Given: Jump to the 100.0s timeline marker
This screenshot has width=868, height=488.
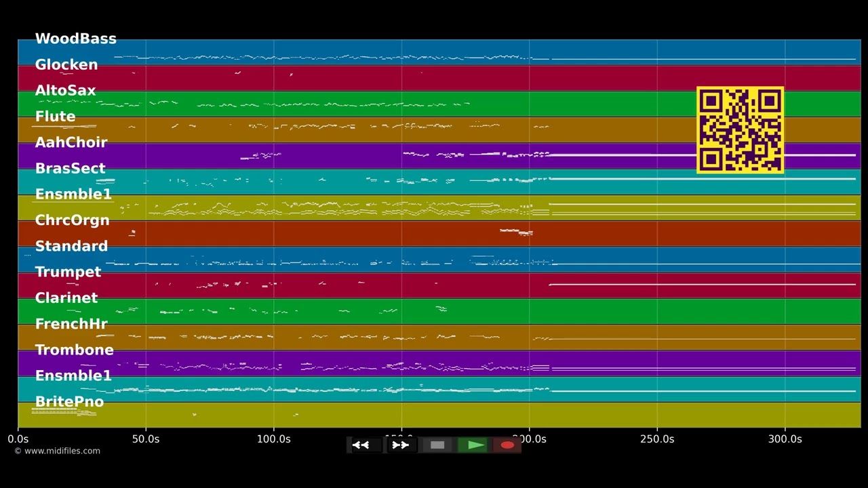Looking at the screenshot, I should pyautogui.click(x=274, y=439).
